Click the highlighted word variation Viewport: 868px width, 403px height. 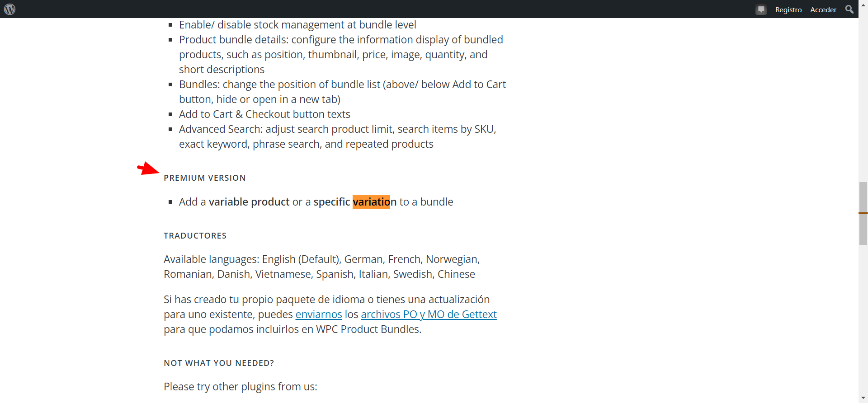click(371, 202)
